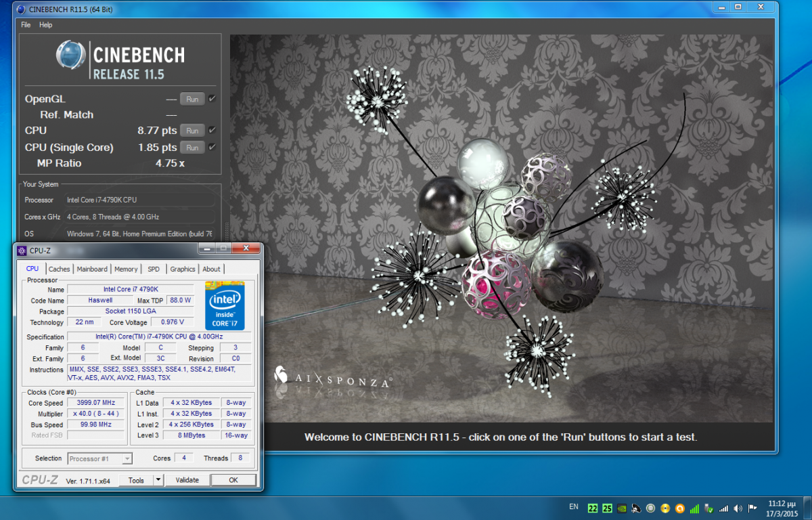Click the Multiplier value x 40.0
812x520 pixels.
point(95,414)
